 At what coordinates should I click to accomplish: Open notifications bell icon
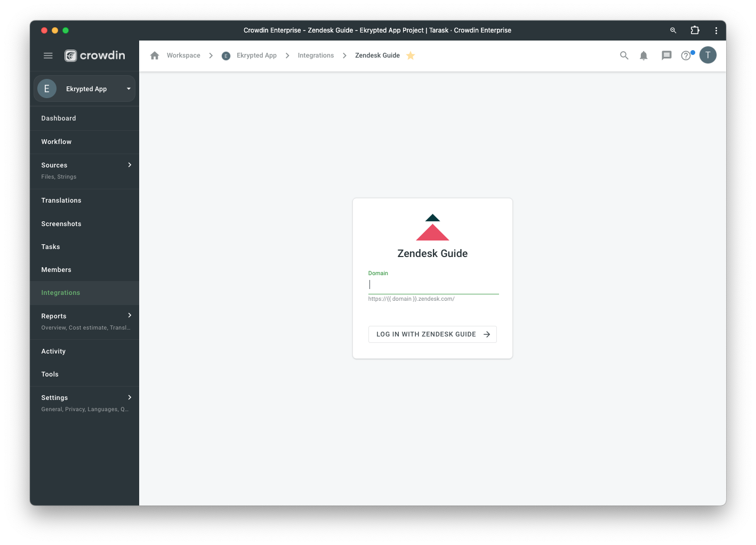tap(644, 55)
